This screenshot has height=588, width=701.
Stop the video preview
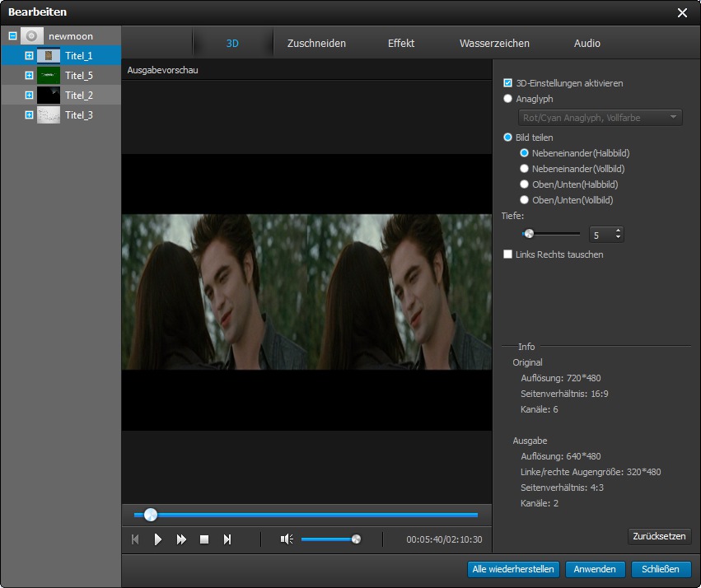point(204,539)
